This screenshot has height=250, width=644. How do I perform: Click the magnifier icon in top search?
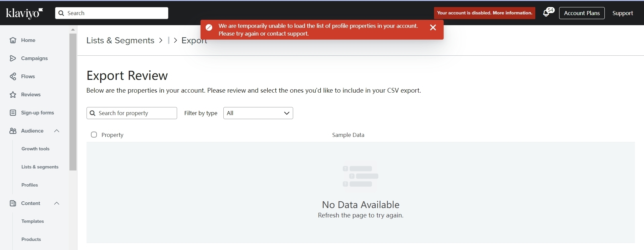coord(61,13)
